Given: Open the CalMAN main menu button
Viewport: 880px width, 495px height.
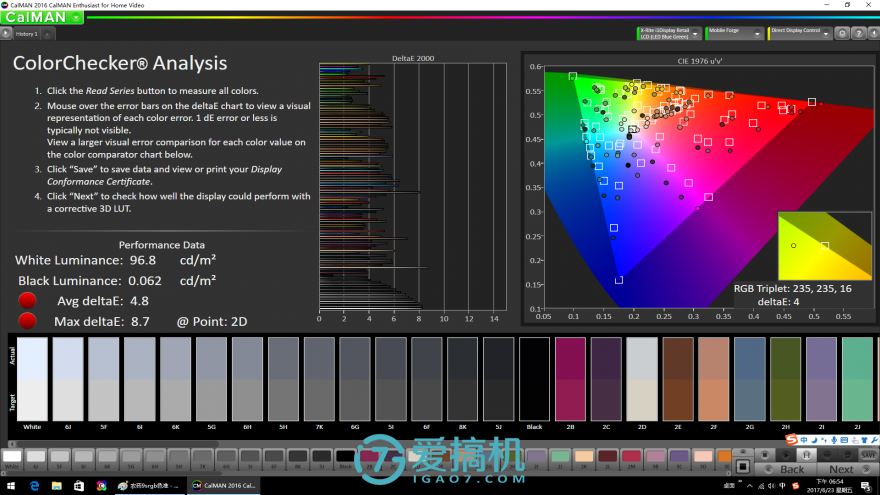Looking at the screenshot, I should coord(42,17).
